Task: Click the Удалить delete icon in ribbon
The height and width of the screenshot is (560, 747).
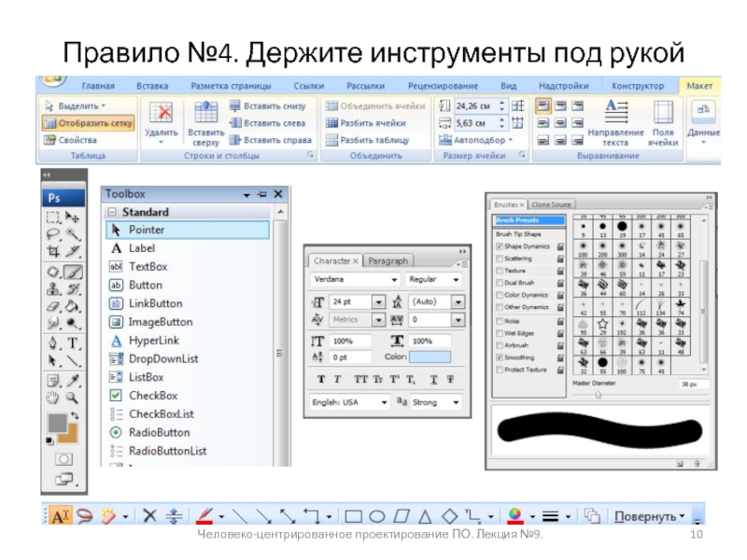Action: 161,112
